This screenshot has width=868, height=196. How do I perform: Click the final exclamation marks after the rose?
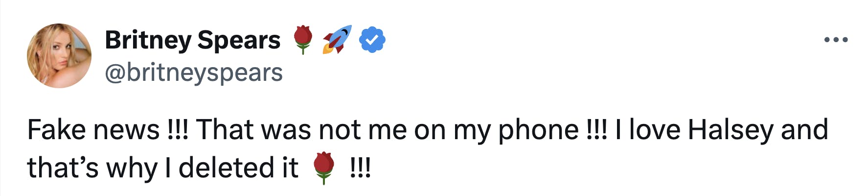click(361, 168)
